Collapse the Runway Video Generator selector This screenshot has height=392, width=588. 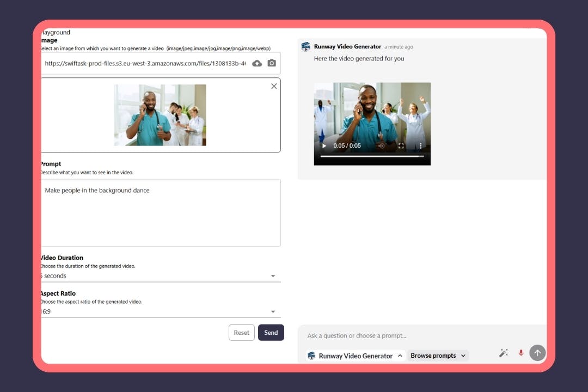pos(400,356)
